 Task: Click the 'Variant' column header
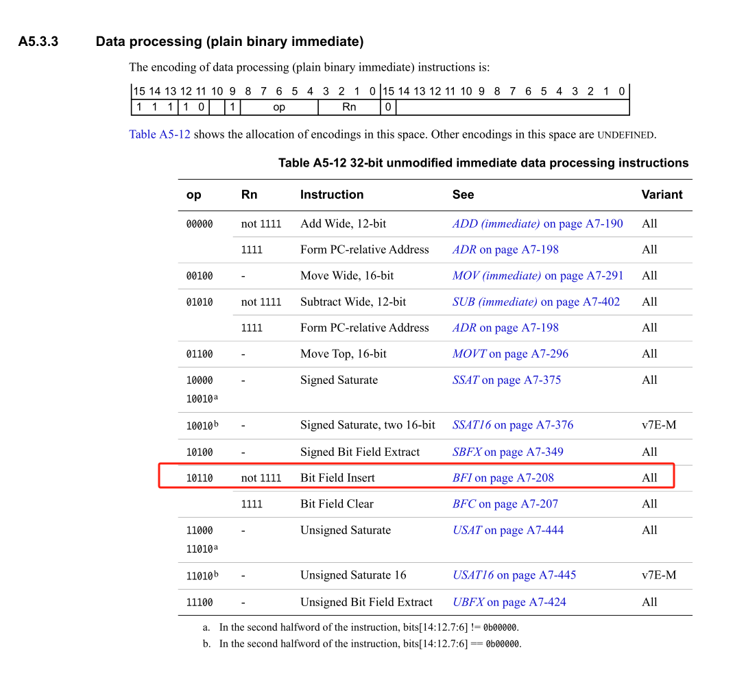pyautogui.click(x=662, y=195)
